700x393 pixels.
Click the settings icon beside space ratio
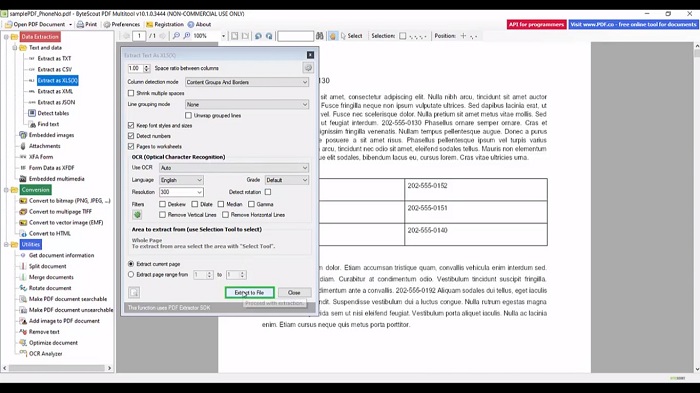click(308, 68)
